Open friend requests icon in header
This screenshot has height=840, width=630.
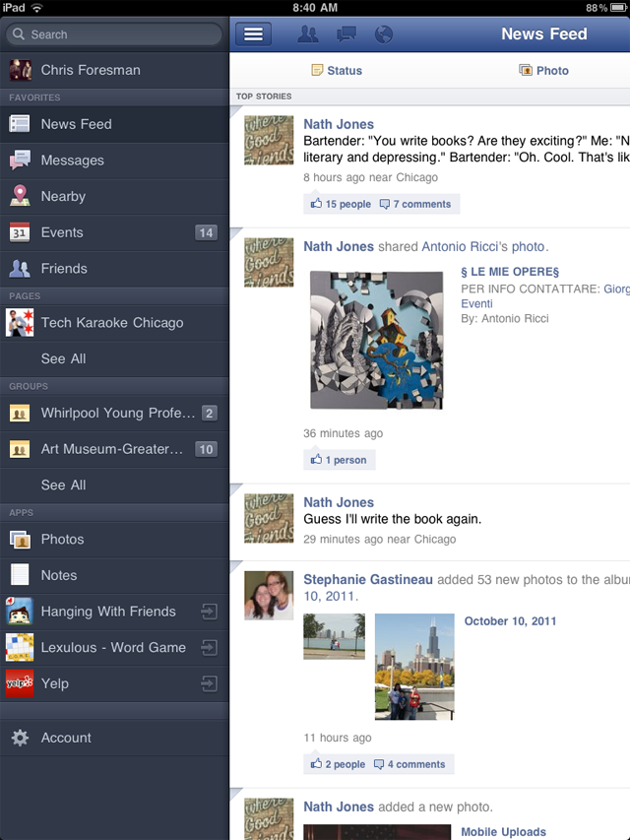tap(307, 34)
